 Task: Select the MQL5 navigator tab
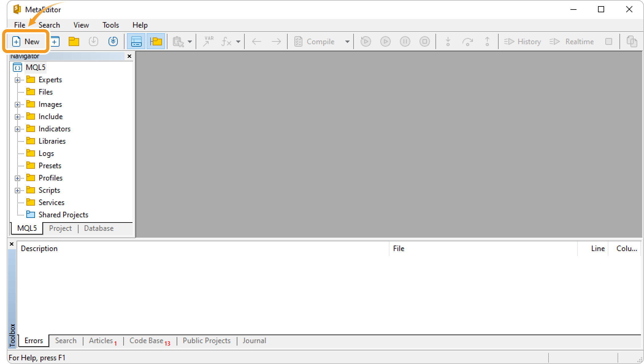click(27, 228)
